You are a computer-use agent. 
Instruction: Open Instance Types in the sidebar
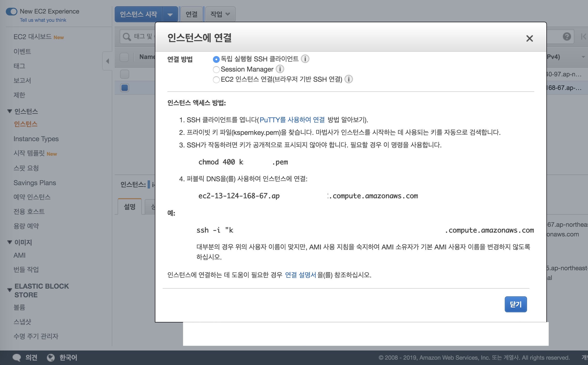coord(36,139)
